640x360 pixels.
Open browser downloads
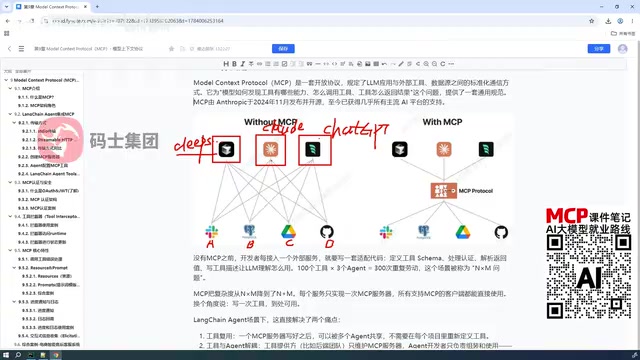pos(608,21)
